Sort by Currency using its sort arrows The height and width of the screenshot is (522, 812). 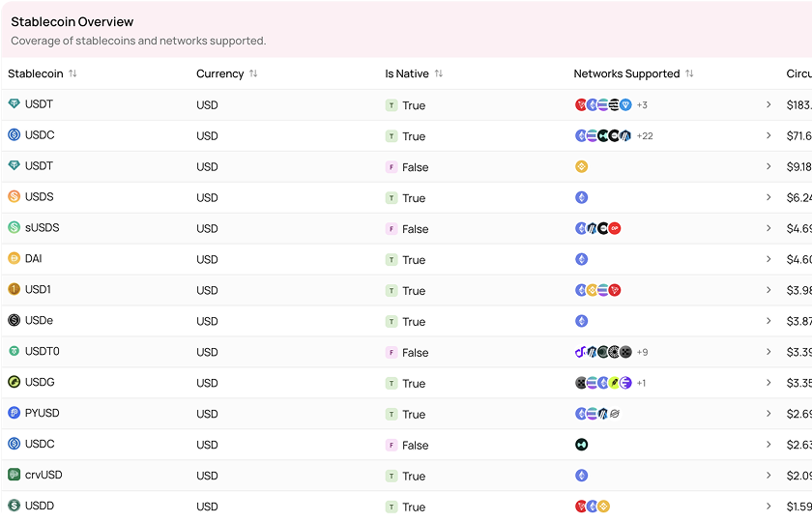coord(253,73)
